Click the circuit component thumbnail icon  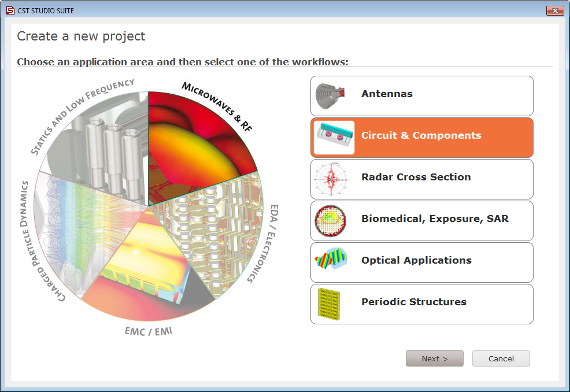click(x=334, y=138)
